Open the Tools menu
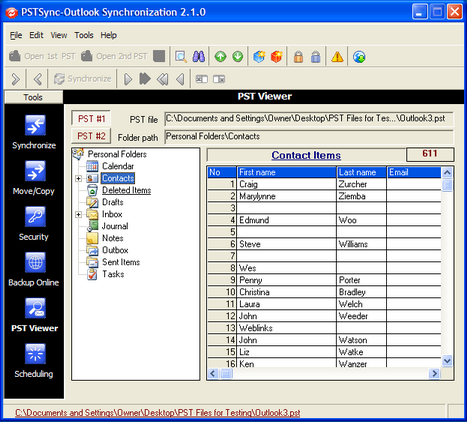The height and width of the screenshot is (422, 467). point(84,35)
